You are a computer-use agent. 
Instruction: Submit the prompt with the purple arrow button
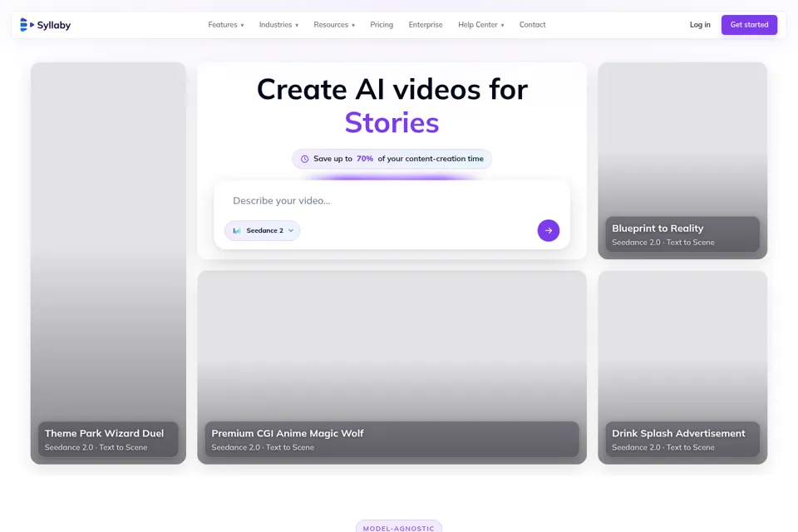(548, 230)
